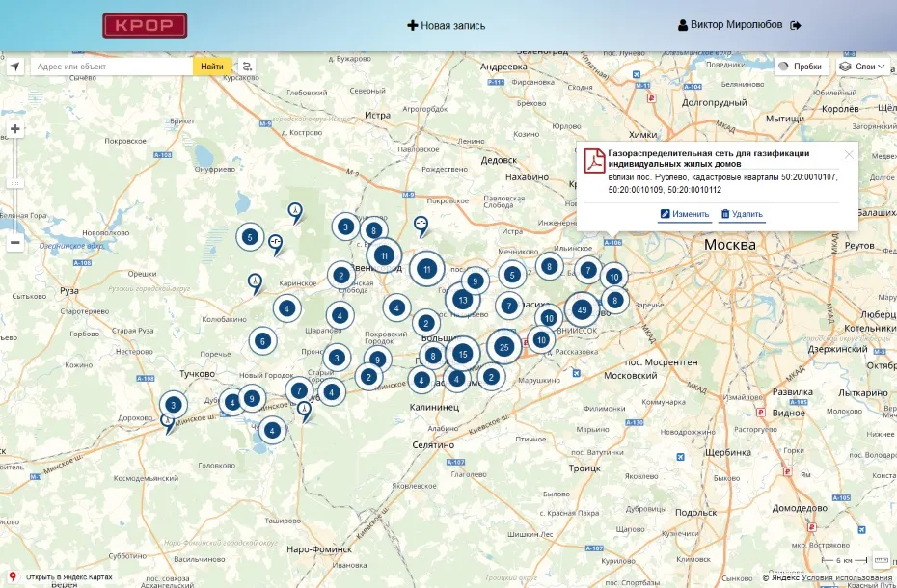Expand the Слои layers dropdown
The height and width of the screenshot is (588, 897).
pyautogui.click(x=862, y=67)
